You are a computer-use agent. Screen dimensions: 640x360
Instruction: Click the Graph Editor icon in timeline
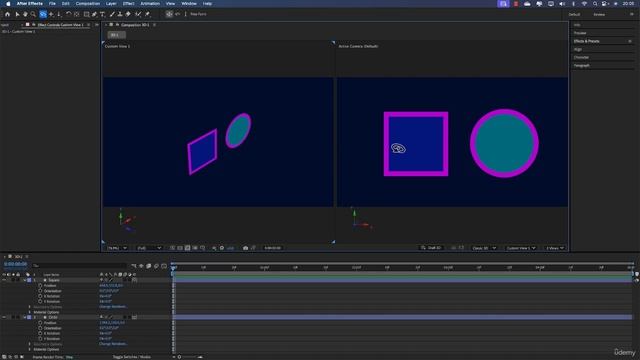click(x=164, y=266)
